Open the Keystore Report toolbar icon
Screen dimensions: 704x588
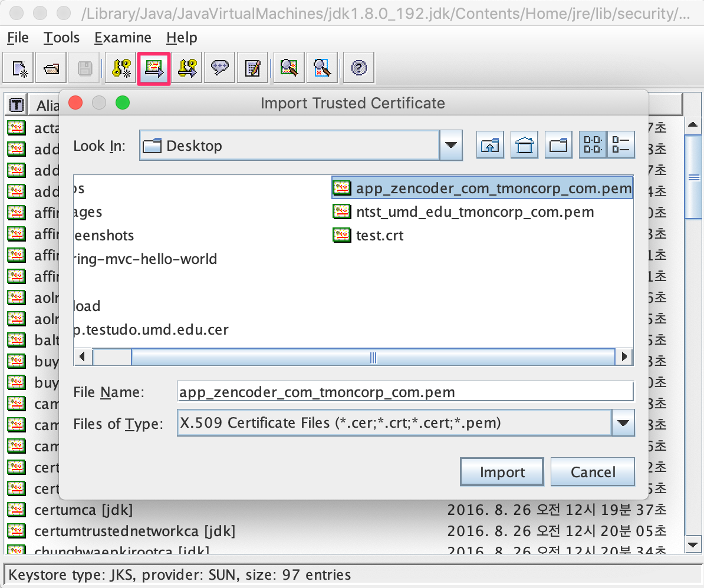click(252, 69)
